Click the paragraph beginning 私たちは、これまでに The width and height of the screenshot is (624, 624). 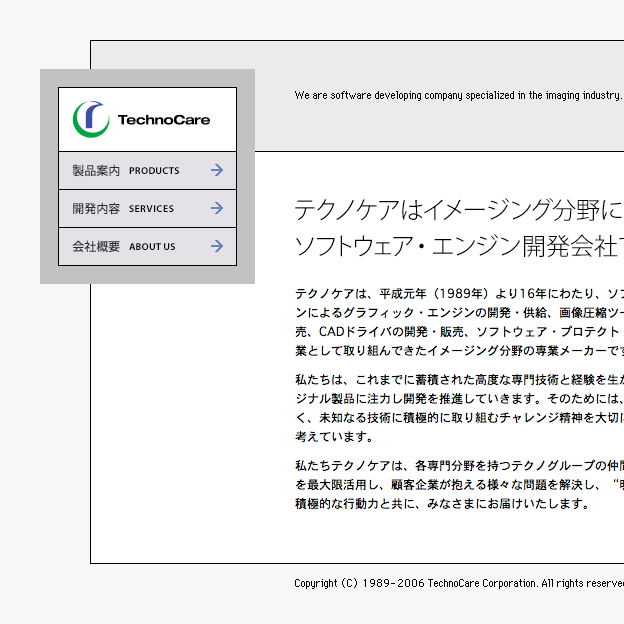click(458, 408)
